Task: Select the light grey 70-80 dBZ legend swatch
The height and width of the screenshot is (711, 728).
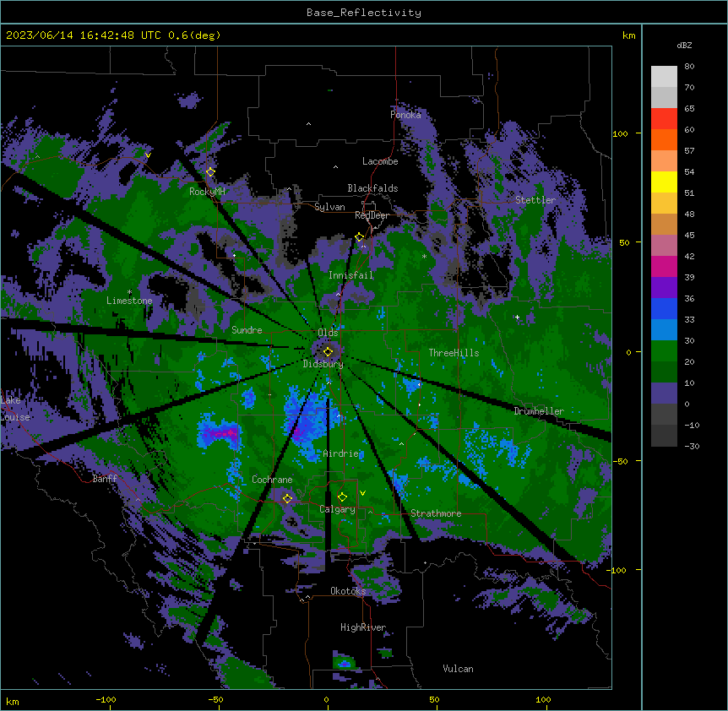Action: tap(664, 77)
